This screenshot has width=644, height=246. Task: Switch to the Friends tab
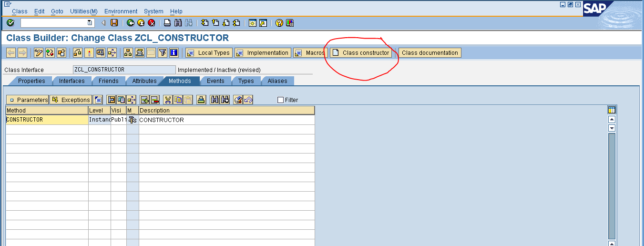click(109, 81)
